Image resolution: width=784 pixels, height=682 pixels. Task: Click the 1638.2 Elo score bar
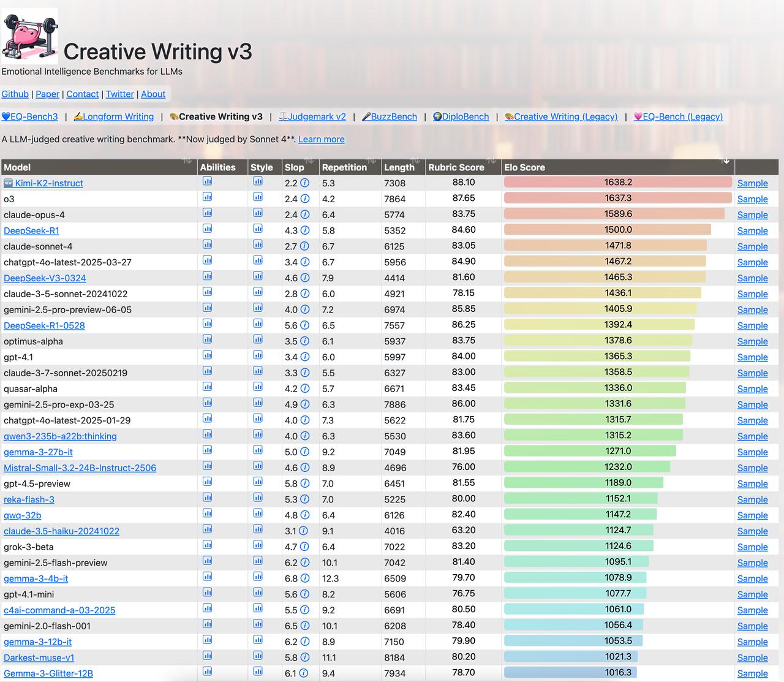618,182
